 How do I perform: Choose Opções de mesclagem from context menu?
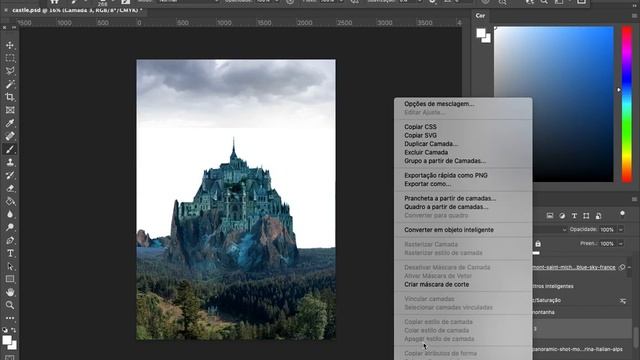(x=439, y=104)
